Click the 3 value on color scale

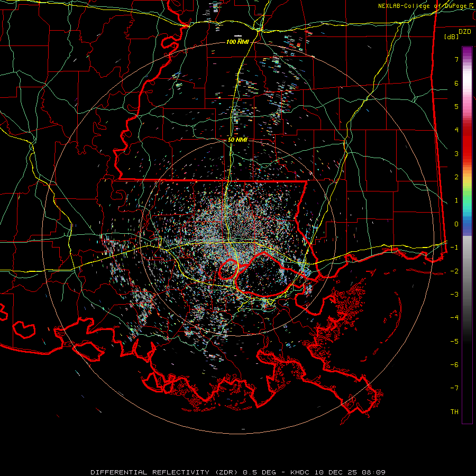click(456, 153)
